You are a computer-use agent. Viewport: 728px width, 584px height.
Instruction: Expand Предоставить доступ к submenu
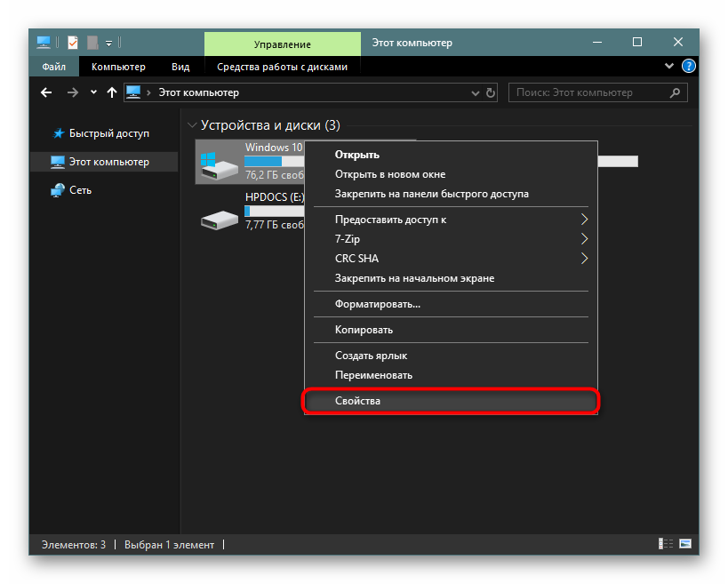[451, 220]
